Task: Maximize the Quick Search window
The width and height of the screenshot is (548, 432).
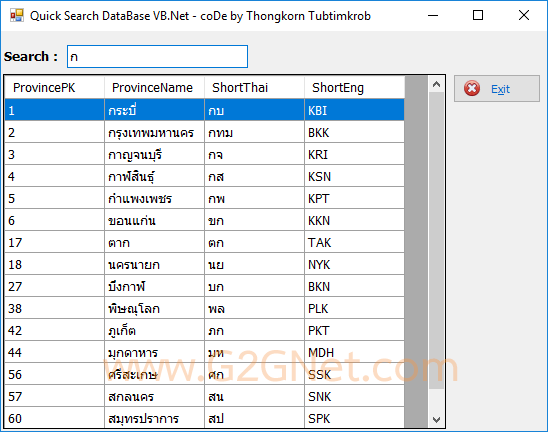Action: click(478, 15)
